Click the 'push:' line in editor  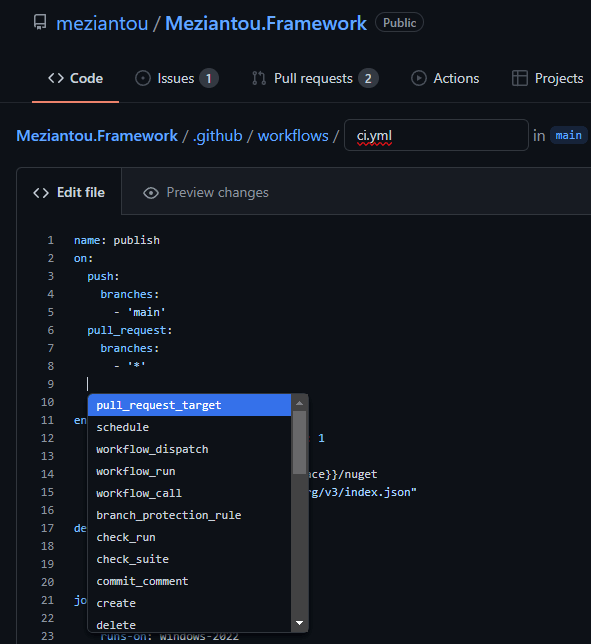[x=103, y=276]
